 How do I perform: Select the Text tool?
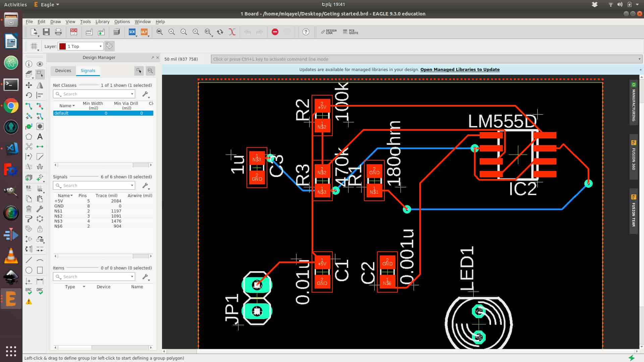40,136
